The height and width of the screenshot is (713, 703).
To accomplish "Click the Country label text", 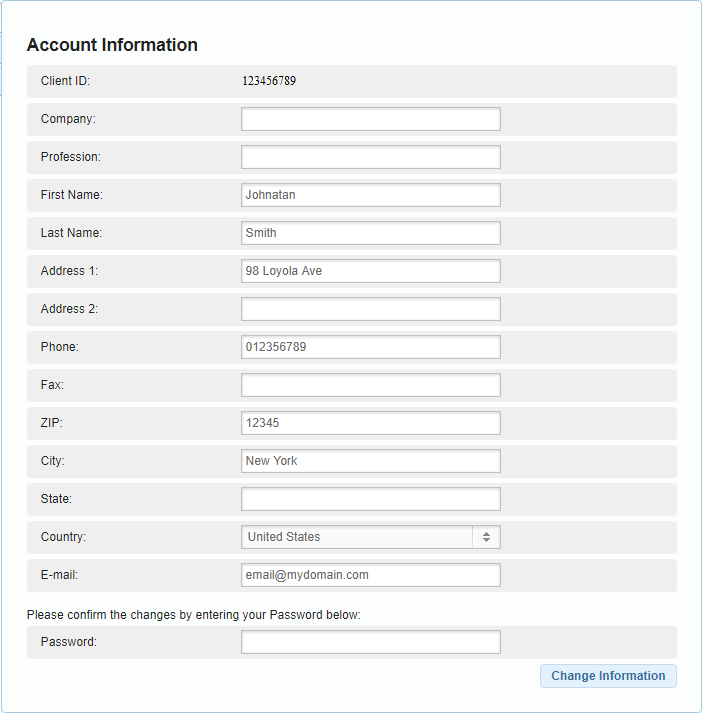I will click(63, 537).
